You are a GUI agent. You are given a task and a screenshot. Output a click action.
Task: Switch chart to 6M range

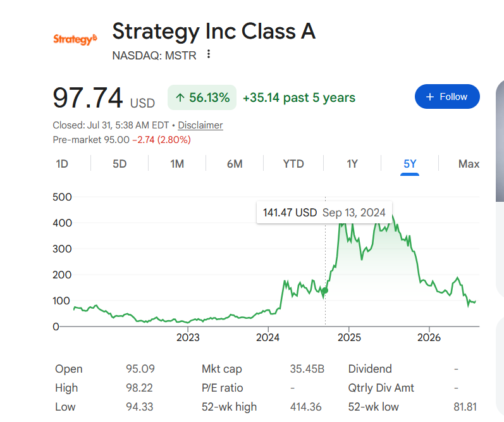235,164
